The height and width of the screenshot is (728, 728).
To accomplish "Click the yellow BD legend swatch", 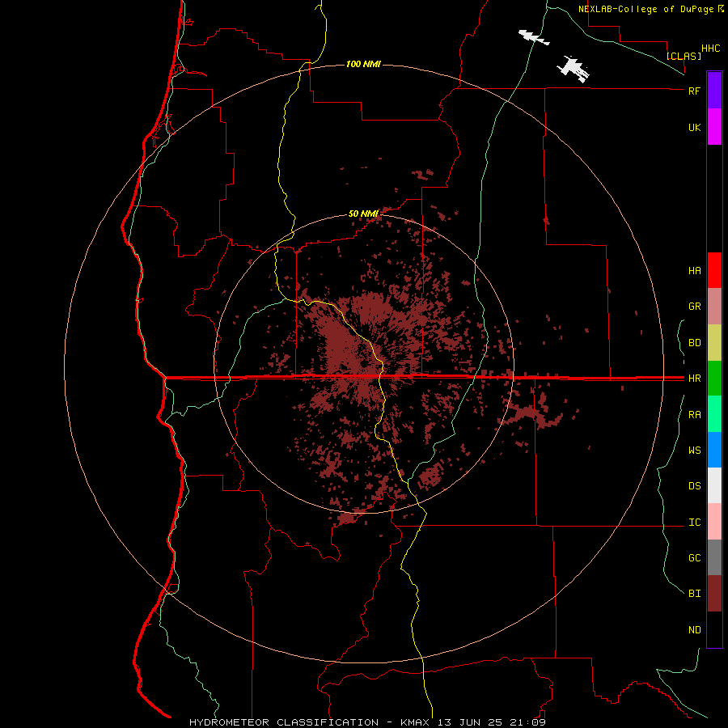I will coord(714,343).
